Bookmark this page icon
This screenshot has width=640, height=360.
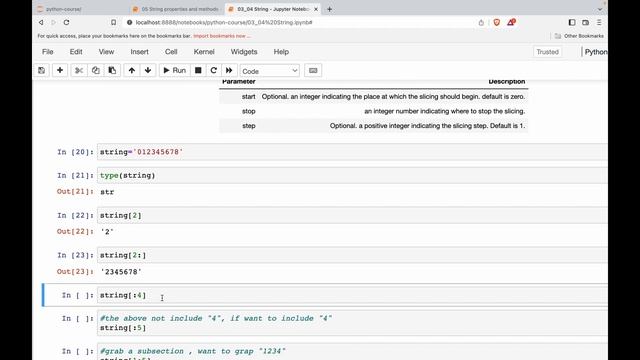click(113, 22)
